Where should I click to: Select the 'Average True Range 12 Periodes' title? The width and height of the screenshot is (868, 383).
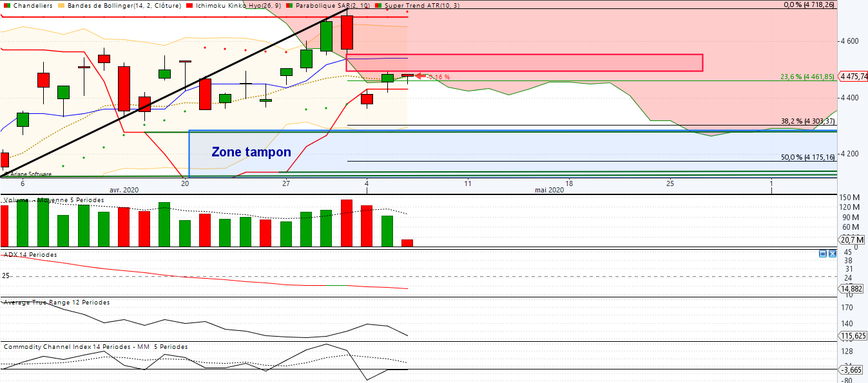pyautogui.click(x=57, y=303)
